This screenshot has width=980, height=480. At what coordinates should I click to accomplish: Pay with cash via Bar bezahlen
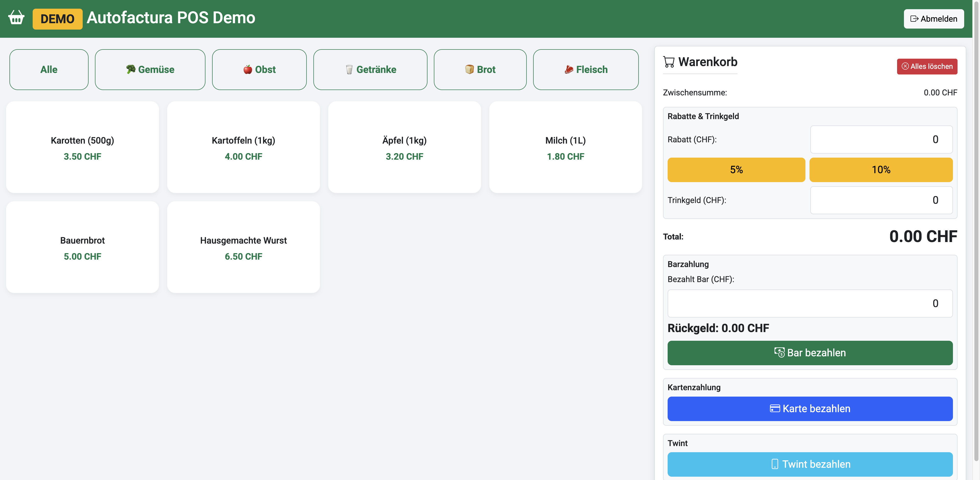tap(810, 353)
